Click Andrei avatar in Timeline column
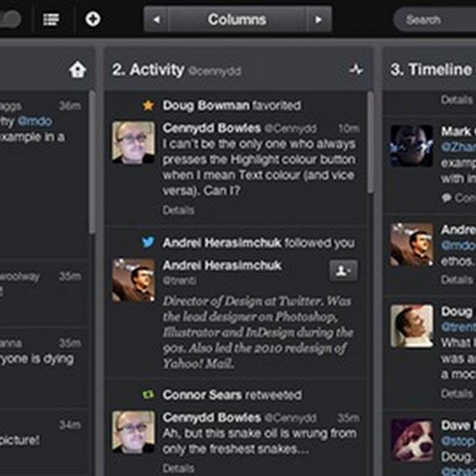Viewport: 476px width, 476px height. [412, 245]
